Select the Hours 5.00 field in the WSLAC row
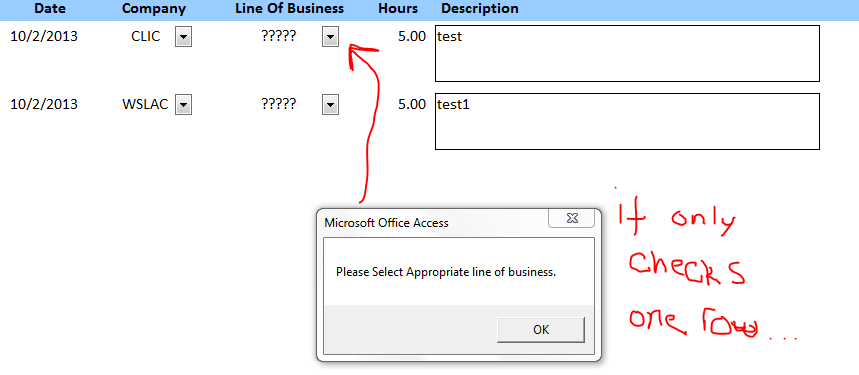859x375 pixels. pos(411,105)
